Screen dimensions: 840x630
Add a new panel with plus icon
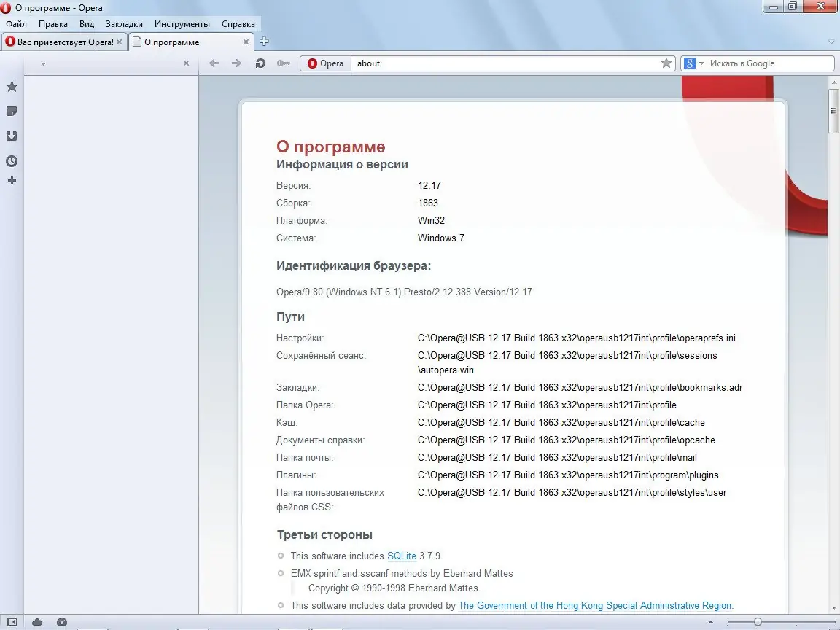[x=12, y=181]
